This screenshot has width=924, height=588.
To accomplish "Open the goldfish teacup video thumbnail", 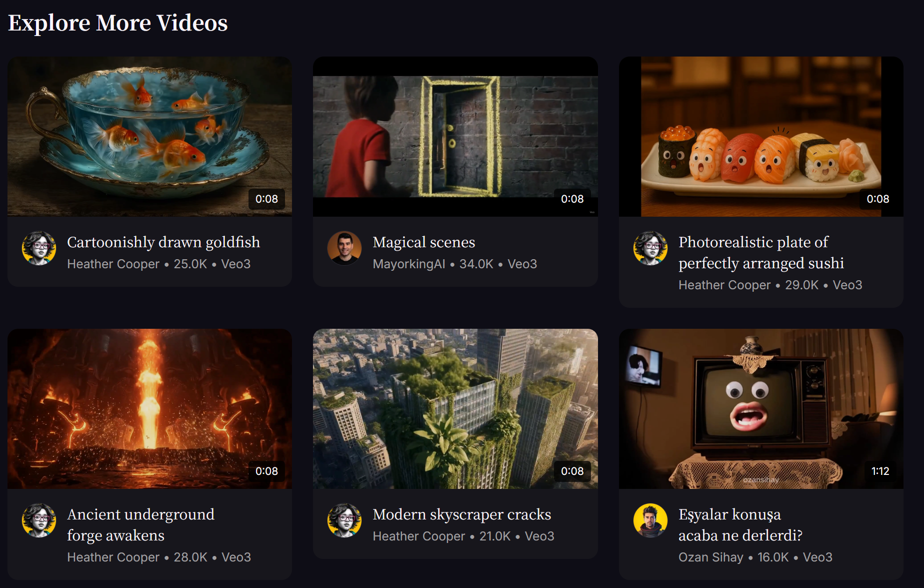I will (x=149, y=137).
